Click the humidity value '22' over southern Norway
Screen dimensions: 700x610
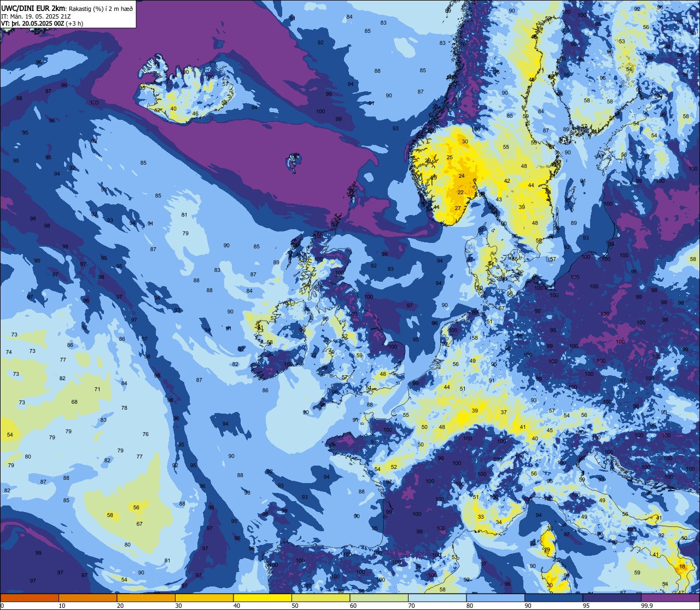point(460,193)
